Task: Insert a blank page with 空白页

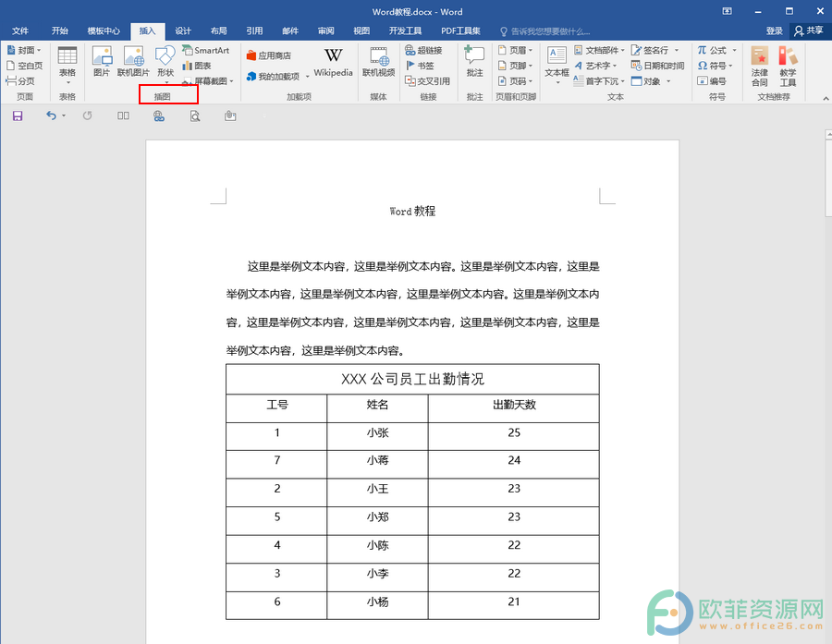Action: click(x=24, y=66)
